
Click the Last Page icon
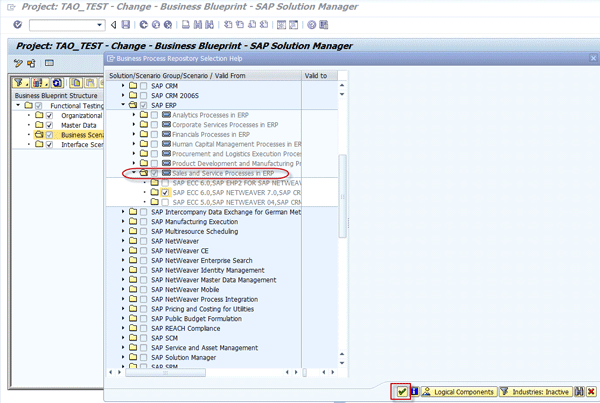coord(264,25)
